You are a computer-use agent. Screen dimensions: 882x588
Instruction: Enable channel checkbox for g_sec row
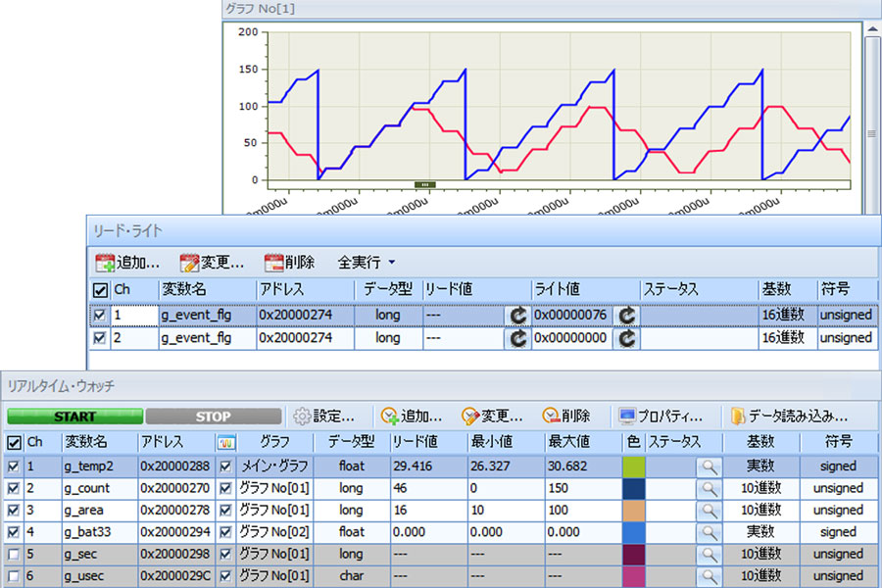tap(14, 555)
